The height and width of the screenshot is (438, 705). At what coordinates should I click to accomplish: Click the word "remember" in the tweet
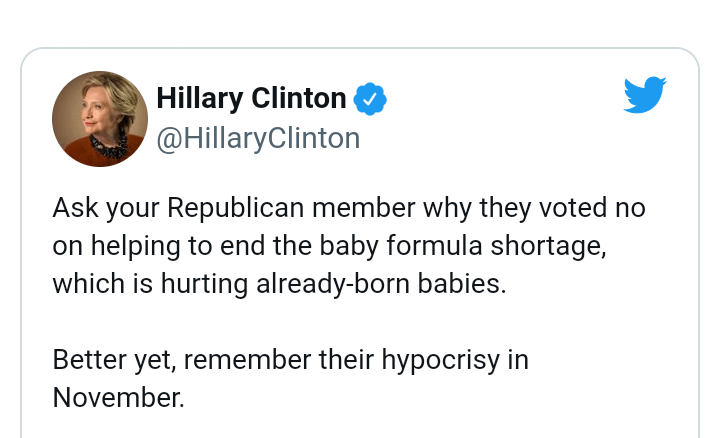tap(268, 359)
